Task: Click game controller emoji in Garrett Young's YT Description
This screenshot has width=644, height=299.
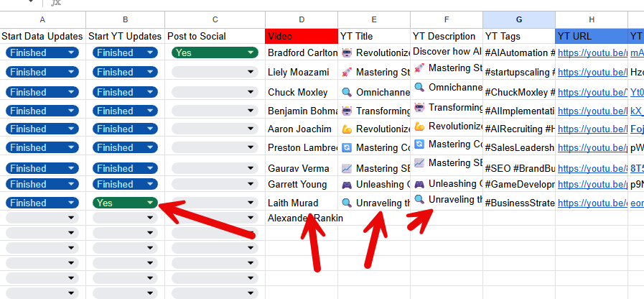Action: 419,184
